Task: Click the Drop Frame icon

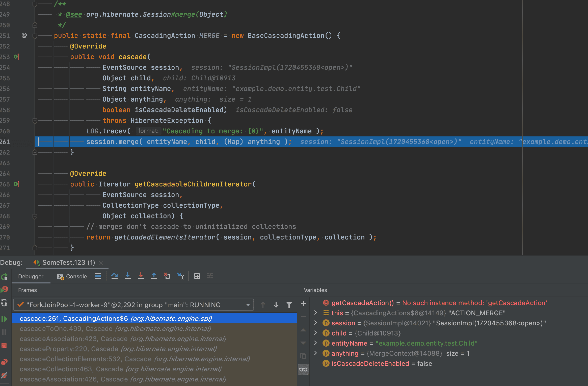Action: coord(167,276)
